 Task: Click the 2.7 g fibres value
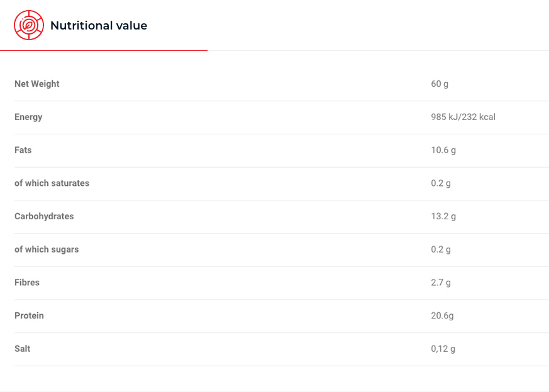click(x=441, y=283)
